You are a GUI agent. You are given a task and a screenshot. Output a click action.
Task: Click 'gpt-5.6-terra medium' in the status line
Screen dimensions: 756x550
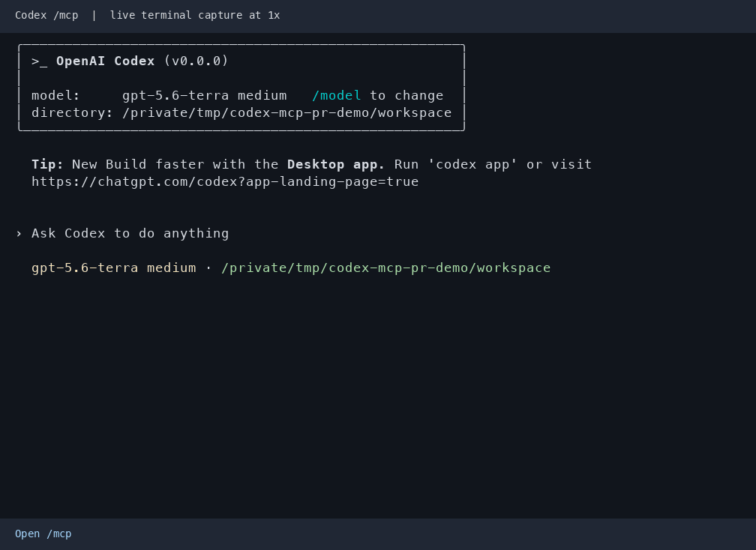(x=114, y=268)
